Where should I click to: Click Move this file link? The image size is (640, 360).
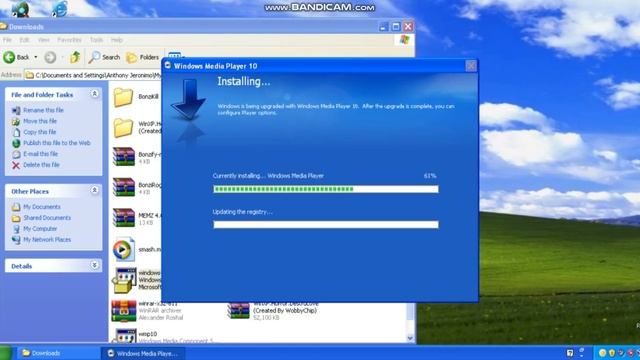coord(40,121)
